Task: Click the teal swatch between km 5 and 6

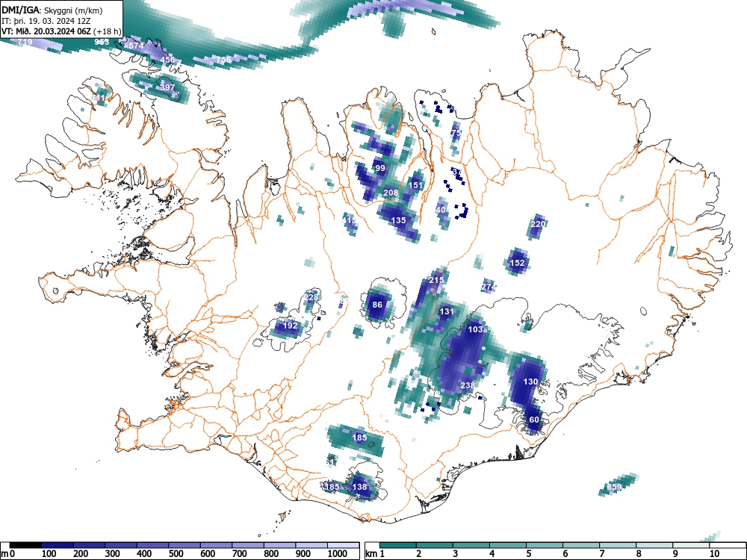Action: coord(545,545)
